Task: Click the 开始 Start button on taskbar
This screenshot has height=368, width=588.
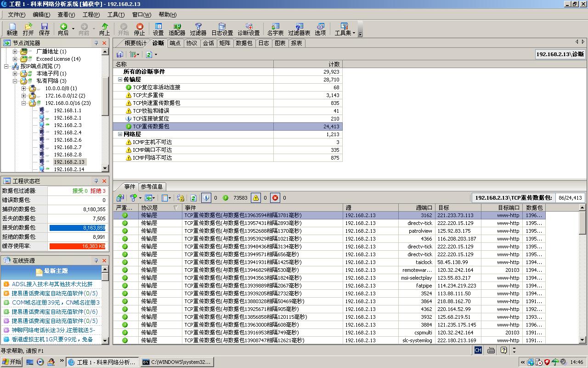Action: pos(11,362)
